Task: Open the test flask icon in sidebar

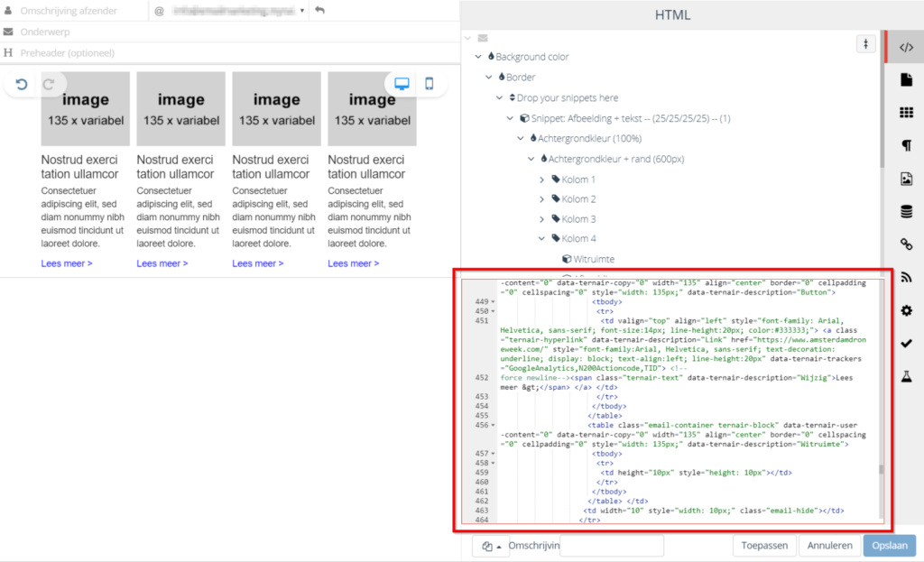Action: point(906,376)
